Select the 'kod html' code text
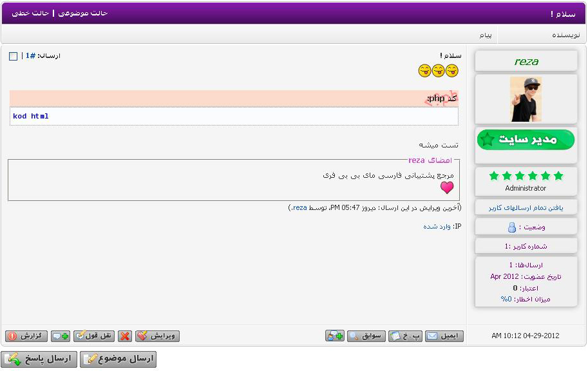The width and height of the screenshot is (588, 371). pyautogui.click(x=31, y=117)
